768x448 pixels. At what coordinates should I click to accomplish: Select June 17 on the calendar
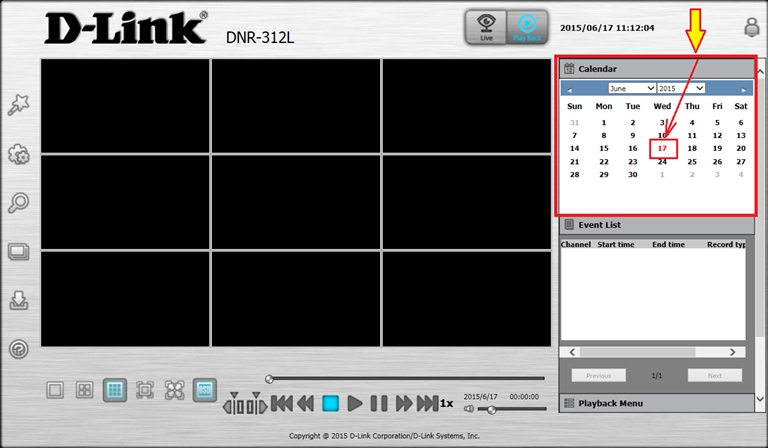click(x=662, y=148)
